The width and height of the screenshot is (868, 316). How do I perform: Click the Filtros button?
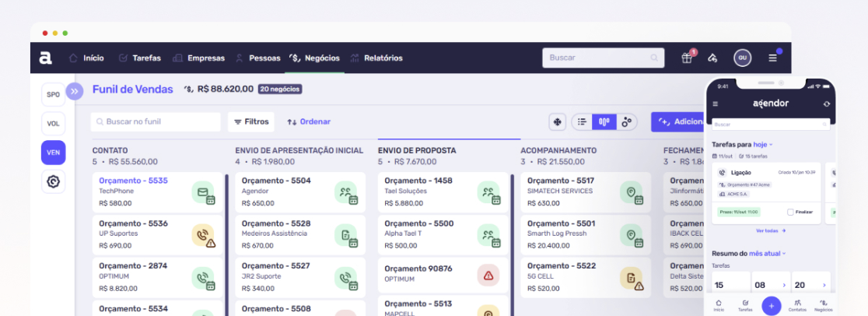pos(251,122)
